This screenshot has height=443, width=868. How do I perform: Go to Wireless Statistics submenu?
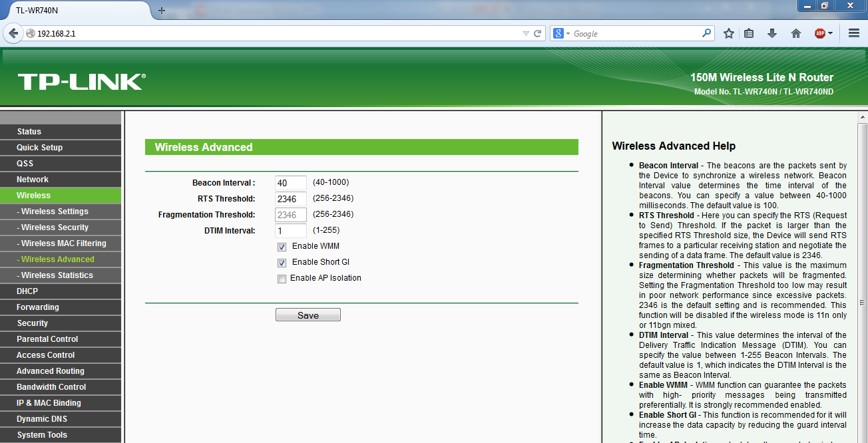pyautogui.click(x=61, y=275)
